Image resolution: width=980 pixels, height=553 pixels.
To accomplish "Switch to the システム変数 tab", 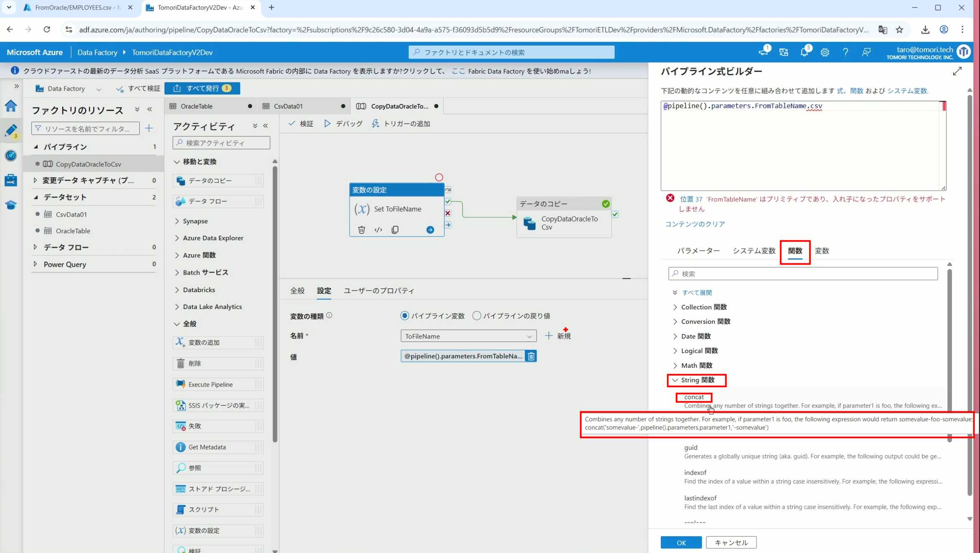I will coord(754,251).
